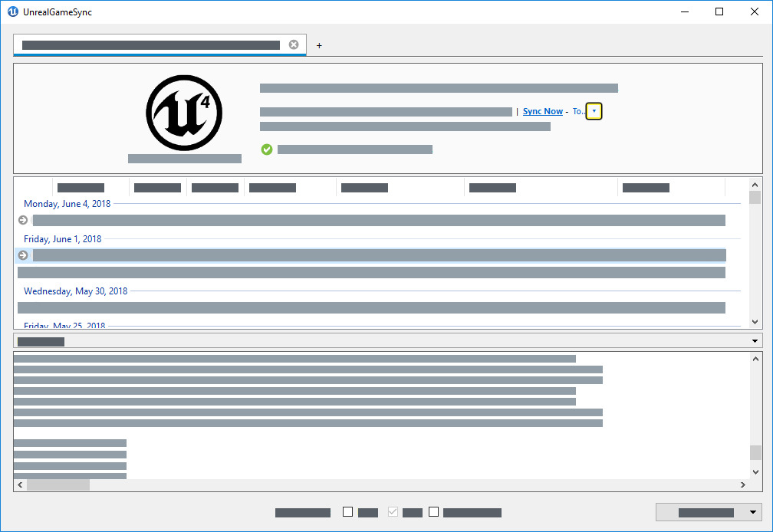Click the changelist vertical scrollbar thumb
773x532 pixels.
click(755, 198)
